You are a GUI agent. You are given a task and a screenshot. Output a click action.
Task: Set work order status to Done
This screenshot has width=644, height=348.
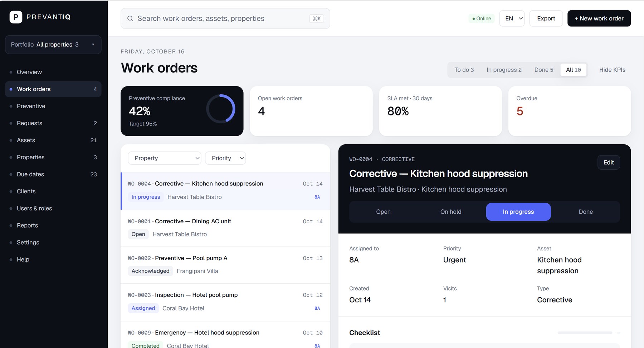[x=586, y=212]
